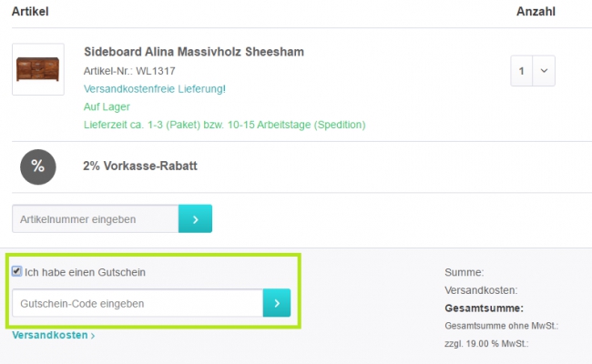Open the quantity dropdown chevron
The height and width of the screenshot is (364, 592).
545,70
